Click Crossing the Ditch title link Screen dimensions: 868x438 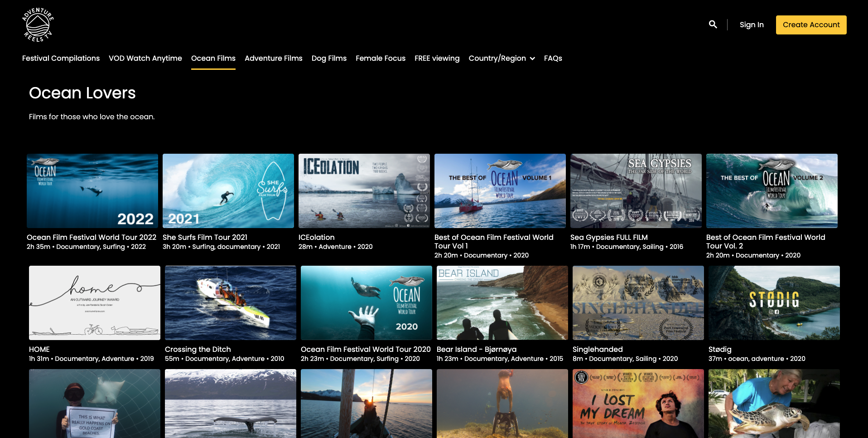pos(198,349)
